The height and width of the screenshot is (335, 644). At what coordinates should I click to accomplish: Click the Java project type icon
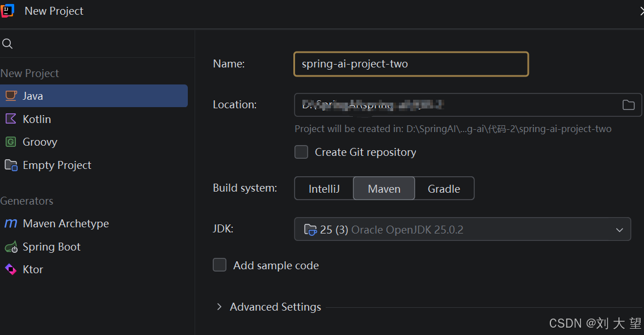point(11,96)
